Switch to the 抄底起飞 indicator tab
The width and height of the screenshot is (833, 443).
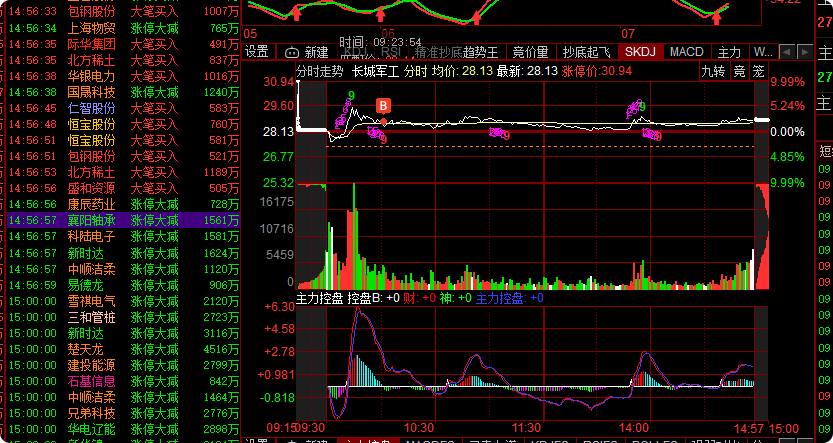(x=586, y=52)
